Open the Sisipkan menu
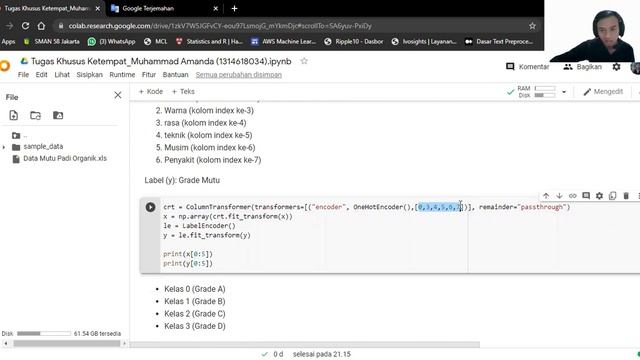The image size is (640, 360). coord(89,75)
